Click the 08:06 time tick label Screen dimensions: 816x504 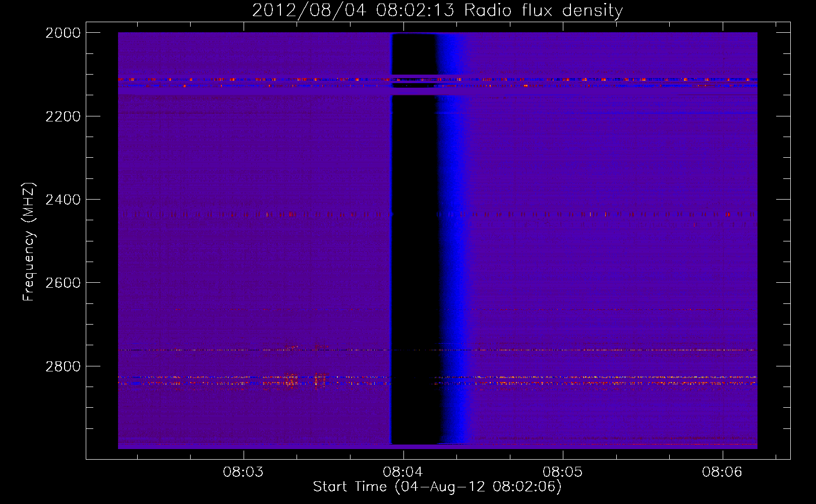[x=722, y=472]
